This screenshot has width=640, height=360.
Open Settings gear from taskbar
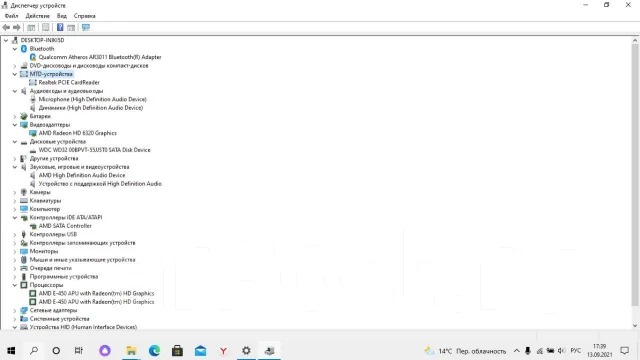pos(246,351)
